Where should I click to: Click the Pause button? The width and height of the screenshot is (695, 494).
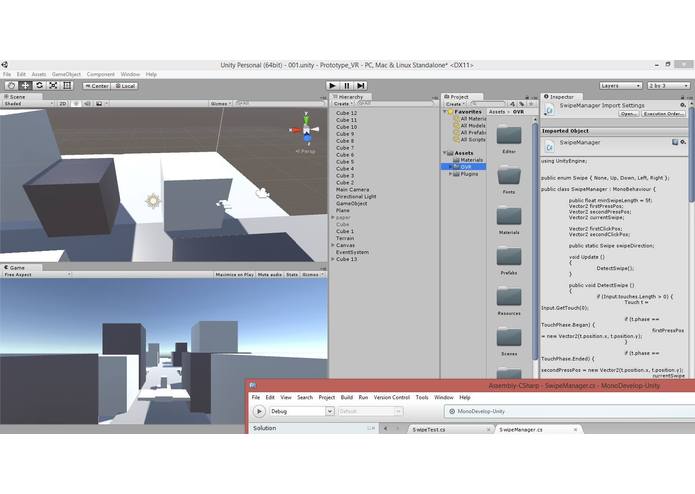pyautogui.click(x=347, y=86)
